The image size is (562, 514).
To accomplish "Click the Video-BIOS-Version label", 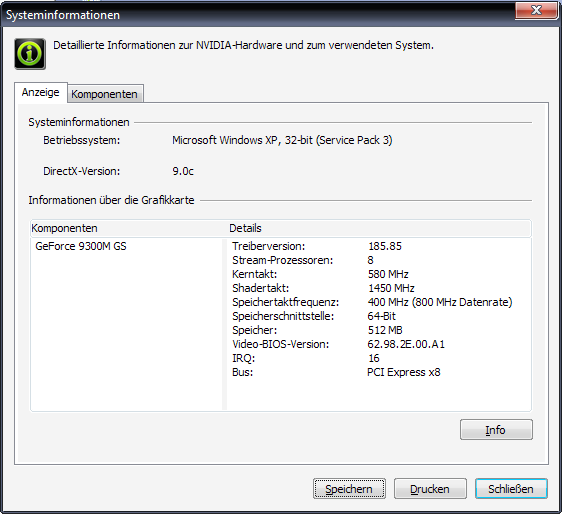I will (281, 344).
